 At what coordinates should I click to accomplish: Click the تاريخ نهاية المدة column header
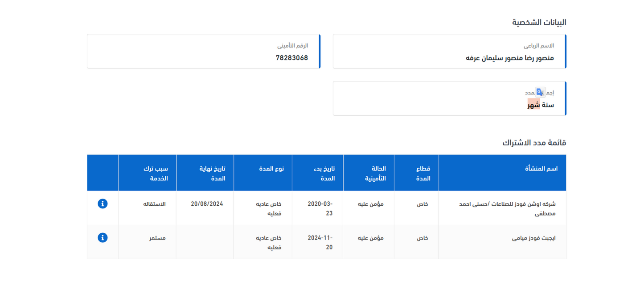(212, 173)
